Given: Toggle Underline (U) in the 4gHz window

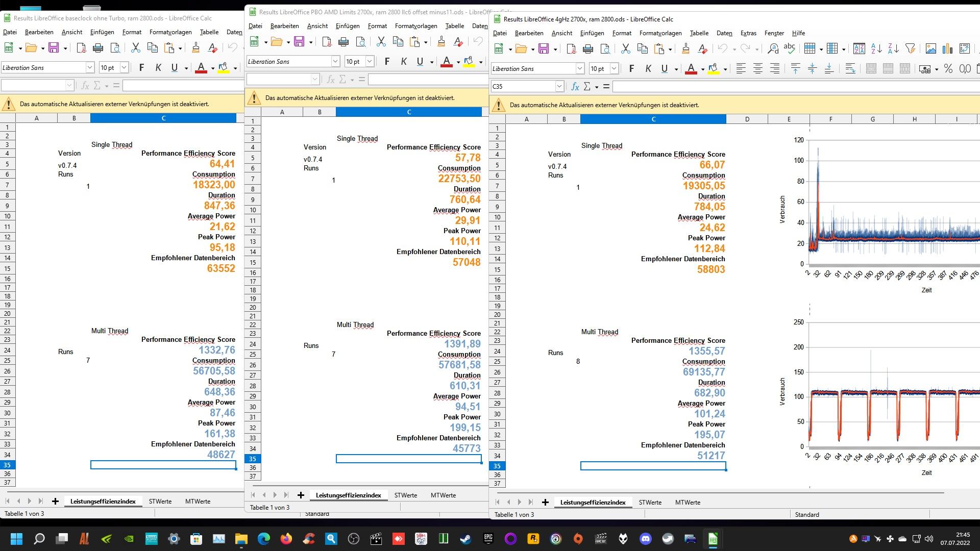Looking at the screenshot, I should click(x=665, y=68).
